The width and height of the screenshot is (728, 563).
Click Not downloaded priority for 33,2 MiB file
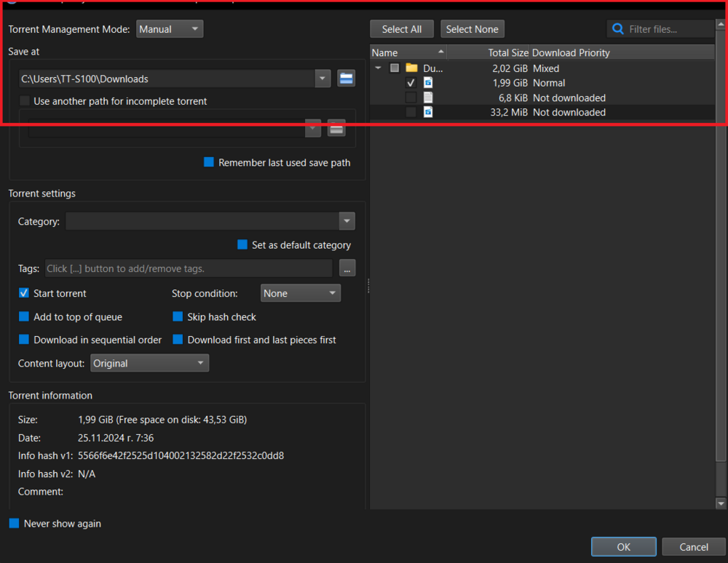(569, 112)
